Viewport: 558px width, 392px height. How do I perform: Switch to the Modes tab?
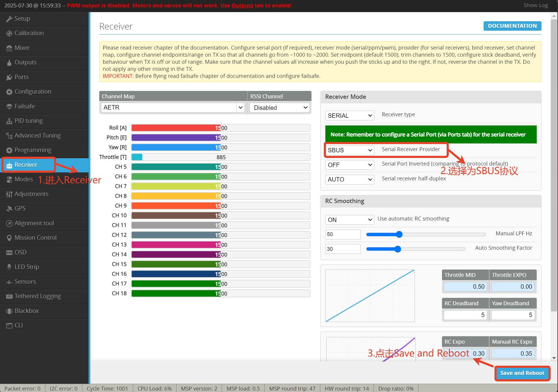[x=24, y=179]
